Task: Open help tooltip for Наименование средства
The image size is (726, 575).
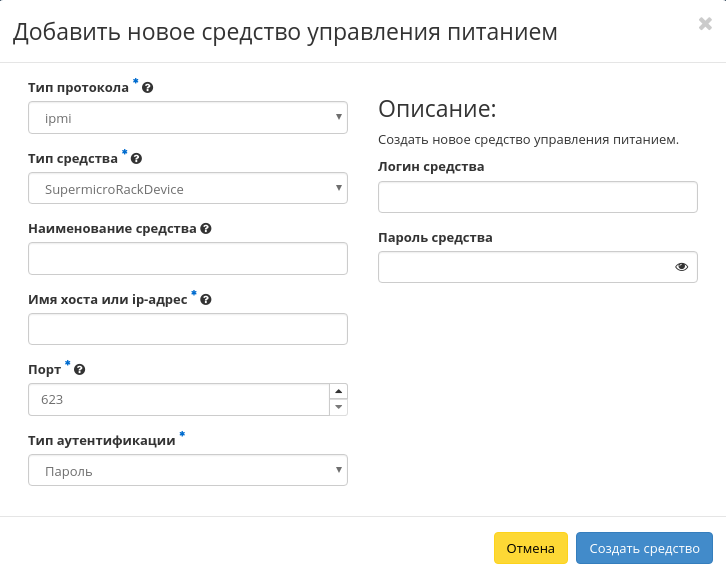Action: tap(206, 229)
